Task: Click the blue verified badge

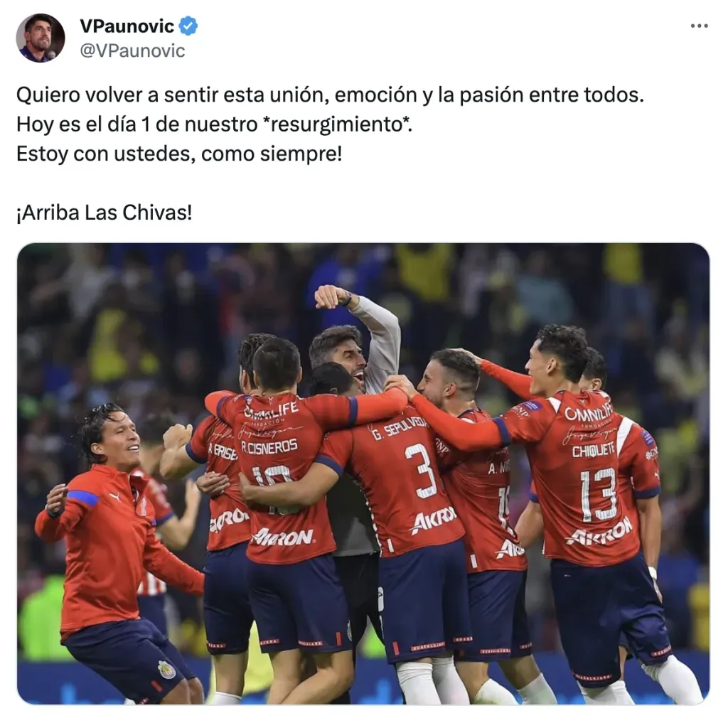Action: pos(188,26)
